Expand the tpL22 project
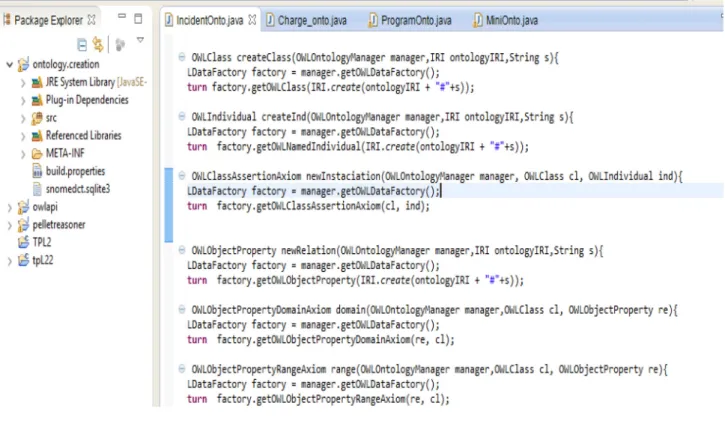The height and width of the screenshot is (421, 725). click(9, 262)
